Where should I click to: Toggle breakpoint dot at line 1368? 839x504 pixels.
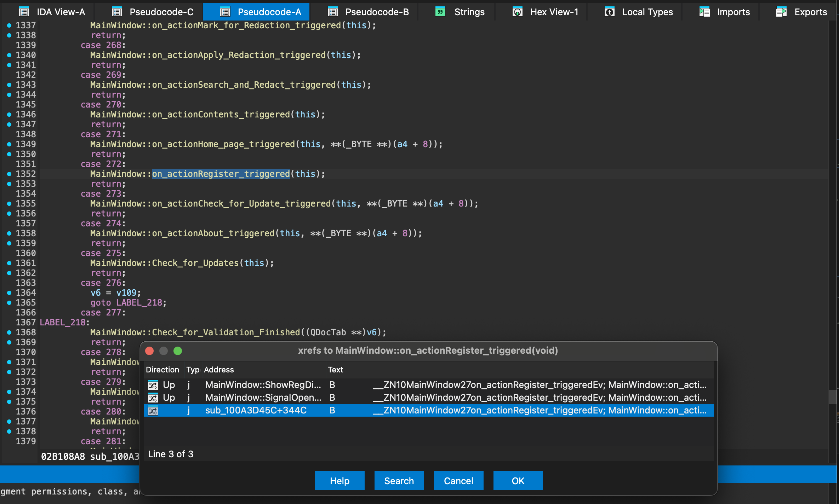click(x=9, y=332)
